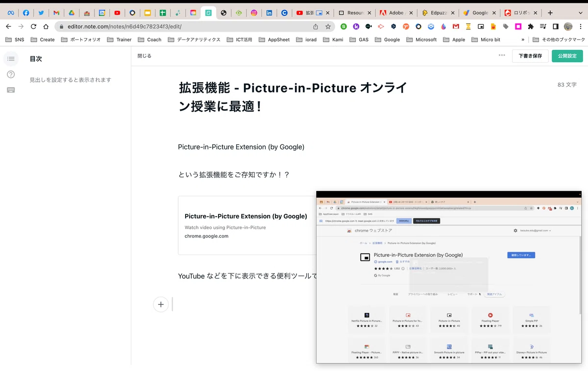588x371 pixels.
Task: Open the Instagram pinned tab
Action: pos(254,13)
